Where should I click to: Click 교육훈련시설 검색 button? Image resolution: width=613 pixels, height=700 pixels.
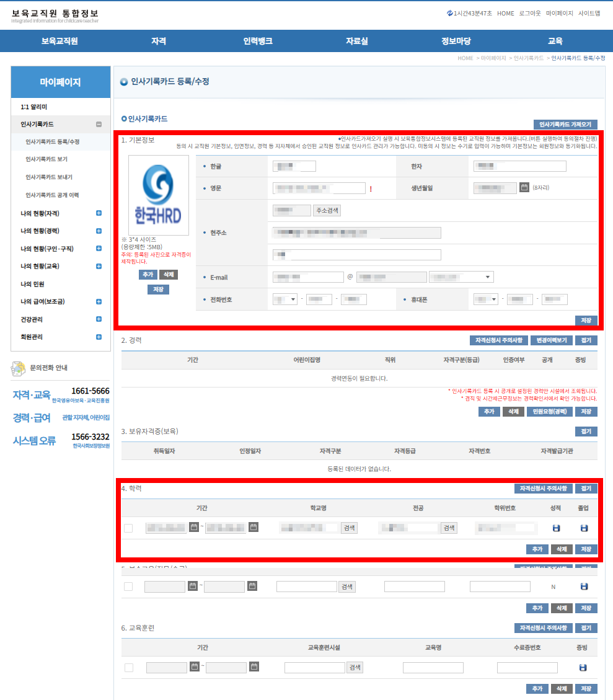point(355,667)
